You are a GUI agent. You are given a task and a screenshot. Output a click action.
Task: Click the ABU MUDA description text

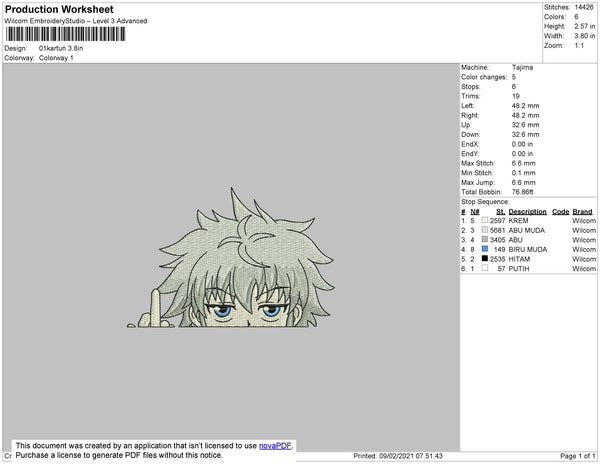pyautogui.click(x=527, y=230)
